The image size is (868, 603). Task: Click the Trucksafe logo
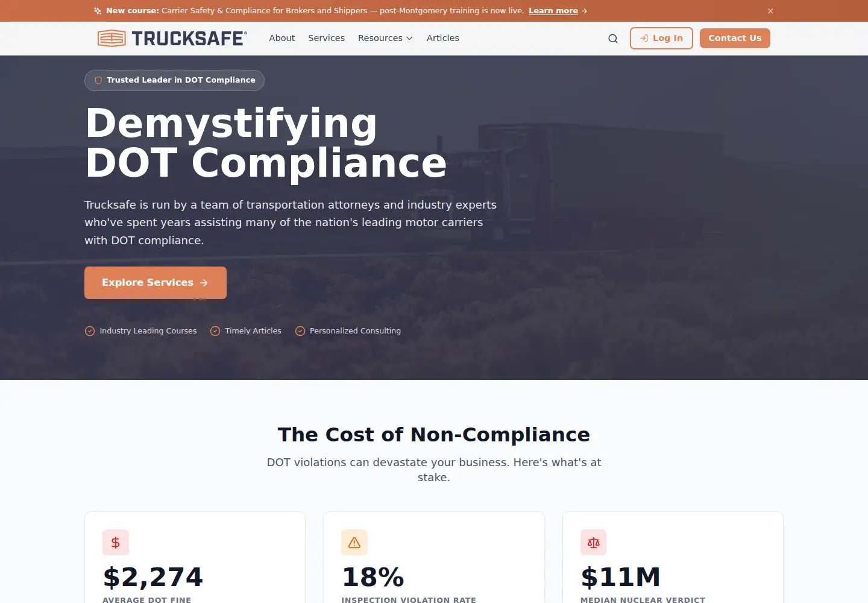tap(172, 39)
